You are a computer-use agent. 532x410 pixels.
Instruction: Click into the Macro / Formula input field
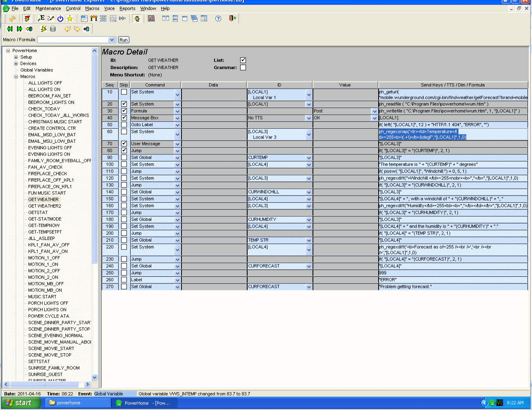73,40
